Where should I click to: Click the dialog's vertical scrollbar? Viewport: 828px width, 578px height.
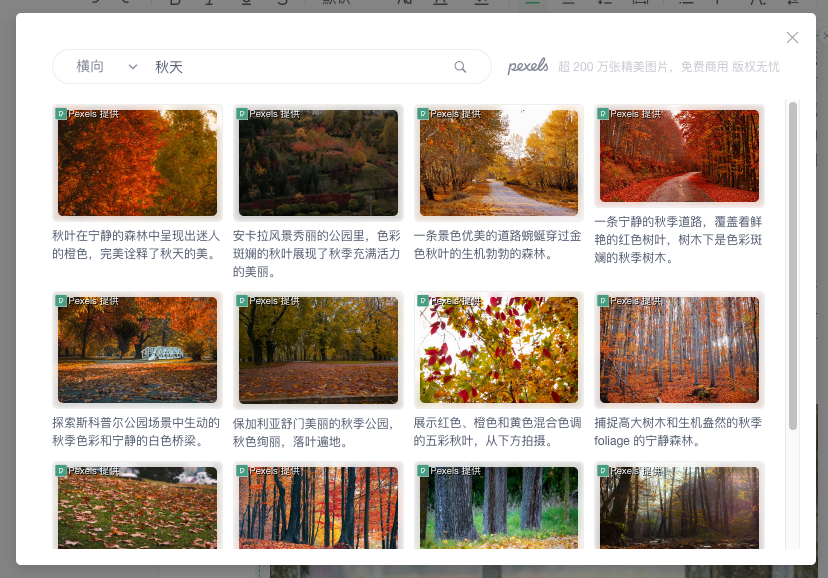[793, 266]
